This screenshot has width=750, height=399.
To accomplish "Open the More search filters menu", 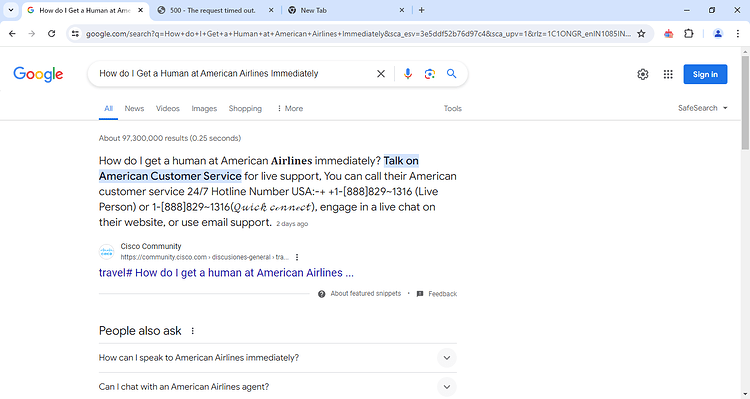I will [x=290, y=109].
